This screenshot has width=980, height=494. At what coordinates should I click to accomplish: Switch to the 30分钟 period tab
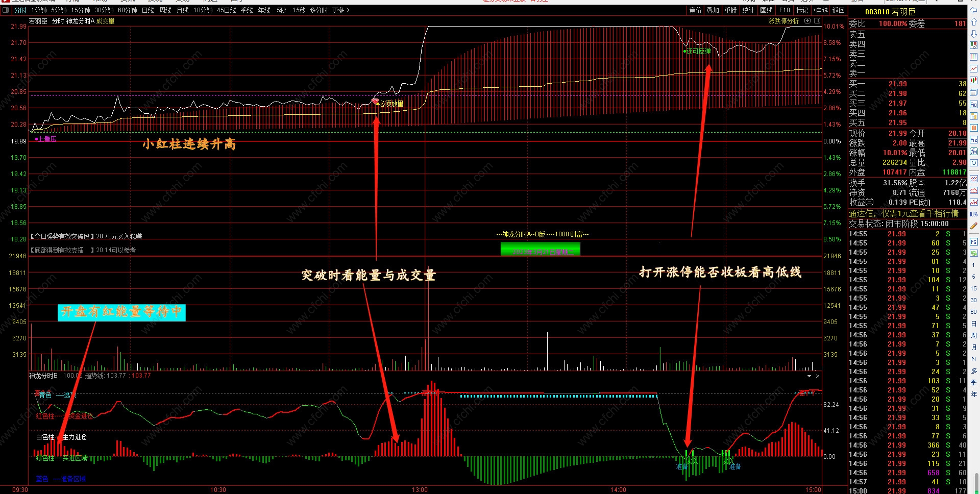[104, 10]
